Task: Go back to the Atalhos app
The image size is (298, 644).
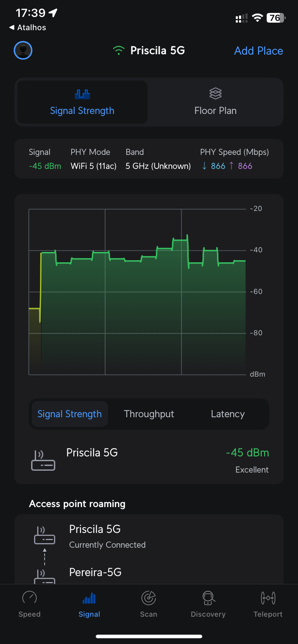Action: [x=28, y=28]
